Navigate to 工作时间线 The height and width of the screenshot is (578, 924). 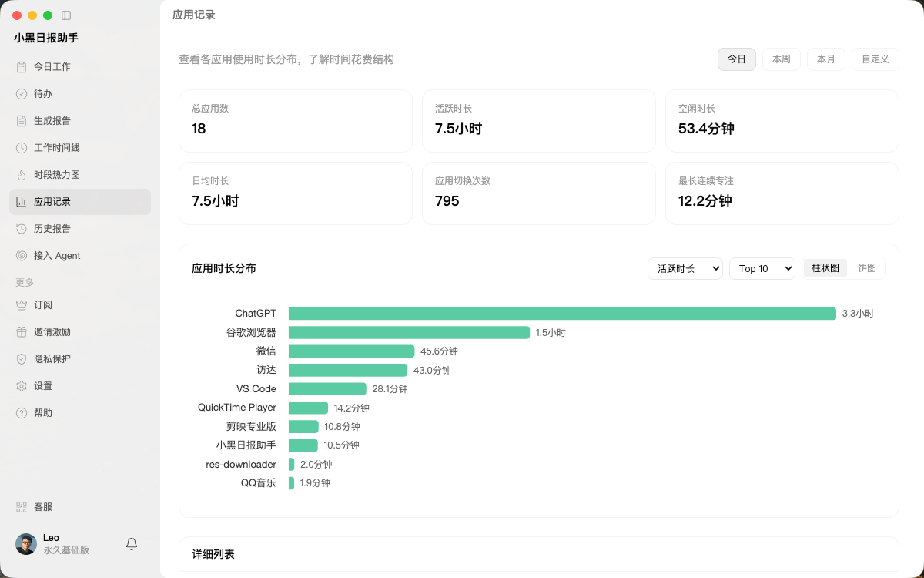tap(80, 148)
